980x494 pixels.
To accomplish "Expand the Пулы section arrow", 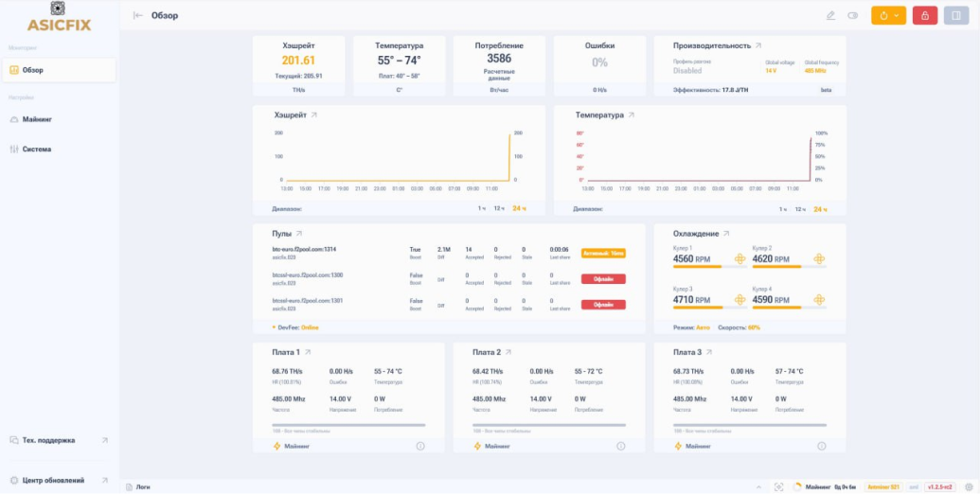I will [x=299, y=234].
